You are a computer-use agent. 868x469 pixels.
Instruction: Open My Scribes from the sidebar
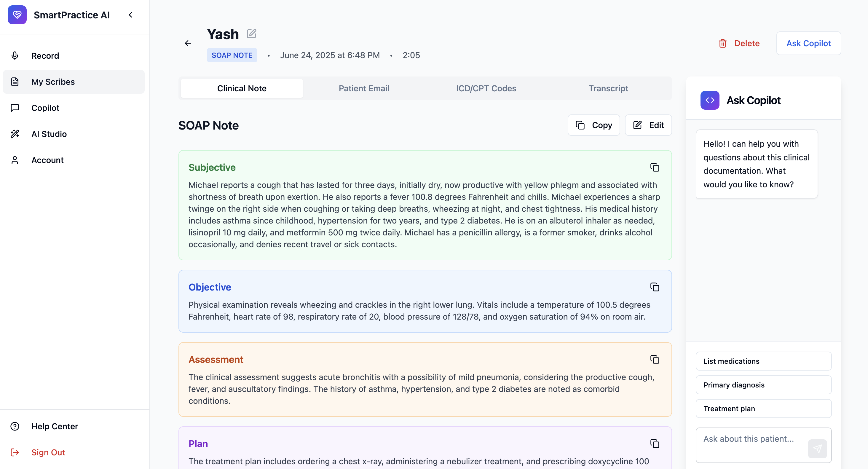pyautogui.click(x=53, y=82)
